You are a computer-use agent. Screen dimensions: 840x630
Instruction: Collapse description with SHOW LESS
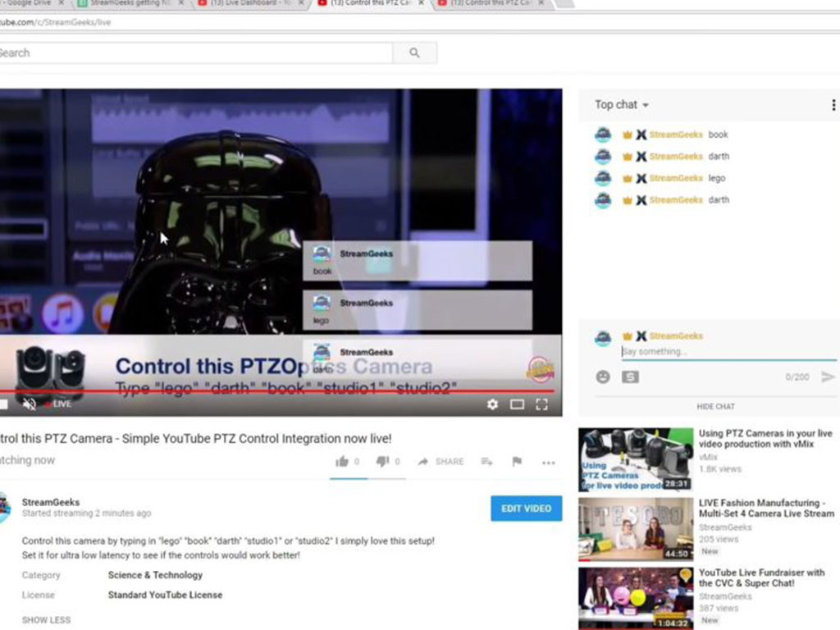coord(46,620)
